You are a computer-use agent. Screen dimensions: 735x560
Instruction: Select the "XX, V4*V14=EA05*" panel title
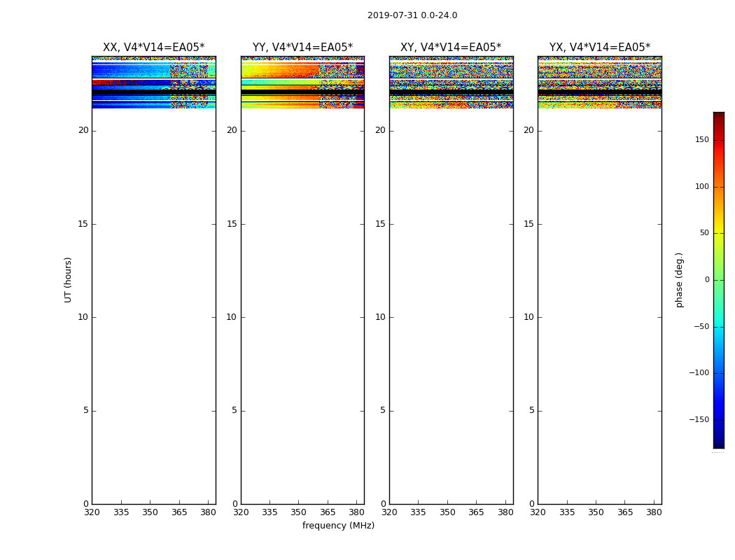click(x=153, y=48)
